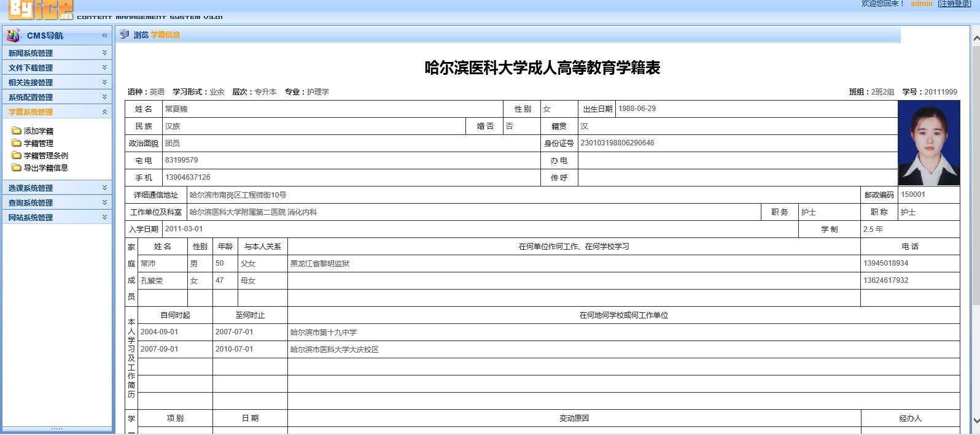Click the start date 2004-09-01
980x435 pixels.
(x=160, y=332)
